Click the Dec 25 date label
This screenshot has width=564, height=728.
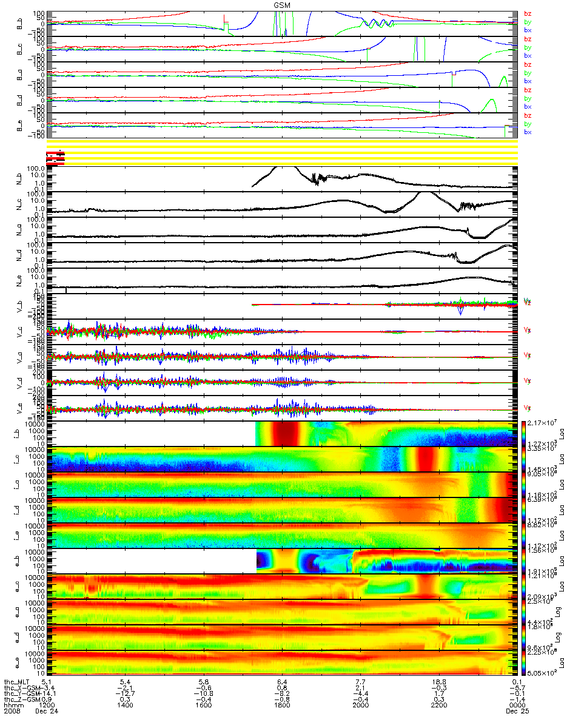click(516, 712)
